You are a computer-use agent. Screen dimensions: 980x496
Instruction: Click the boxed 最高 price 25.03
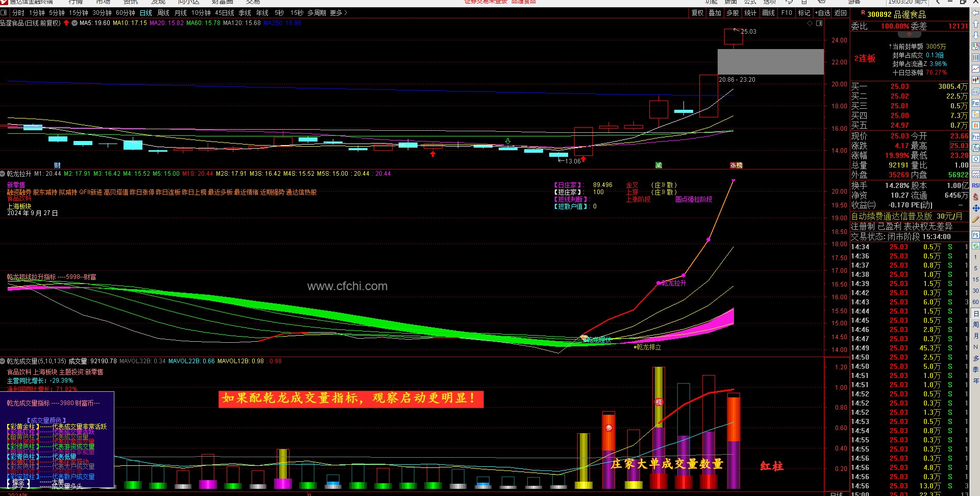[959, 146]
